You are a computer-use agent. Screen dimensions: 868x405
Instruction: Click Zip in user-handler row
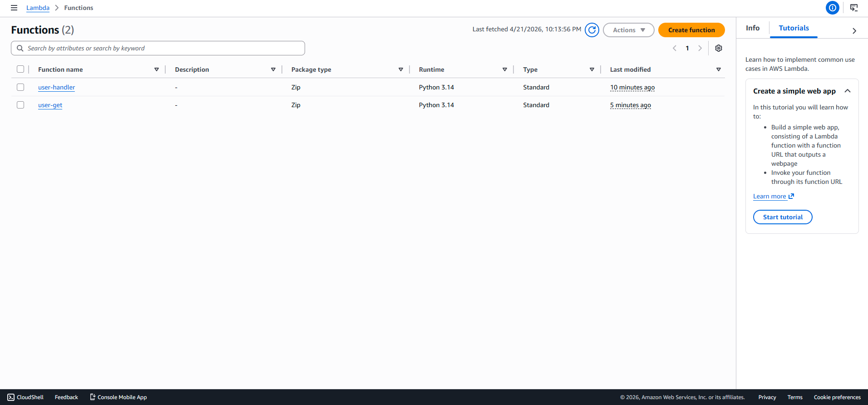point(296,87)
